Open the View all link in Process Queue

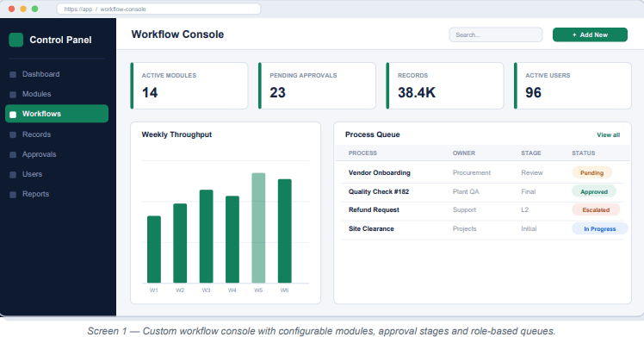pyautogui.click(x=608, y=134)
